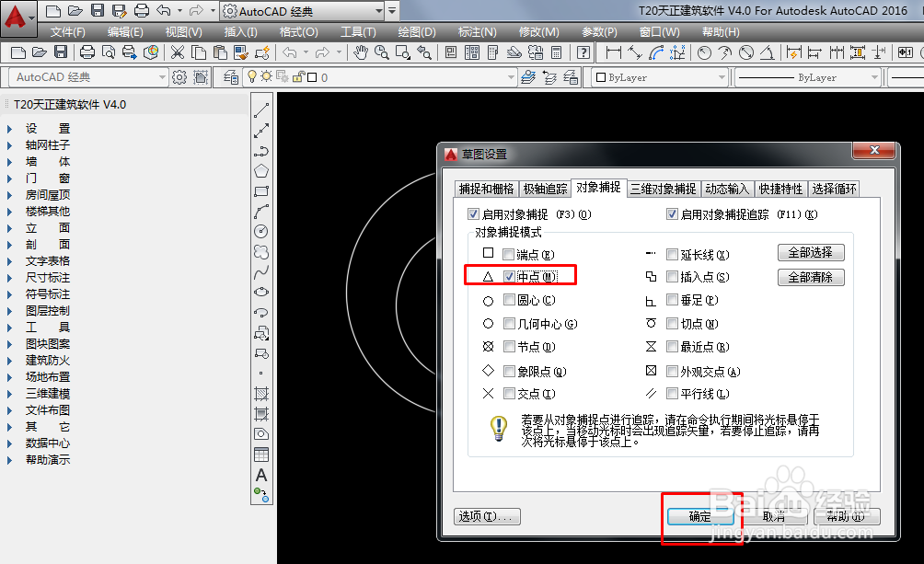924x564 pixels.
Task: Enable the 圆心 snap checkbox
Action: [509, 299]
